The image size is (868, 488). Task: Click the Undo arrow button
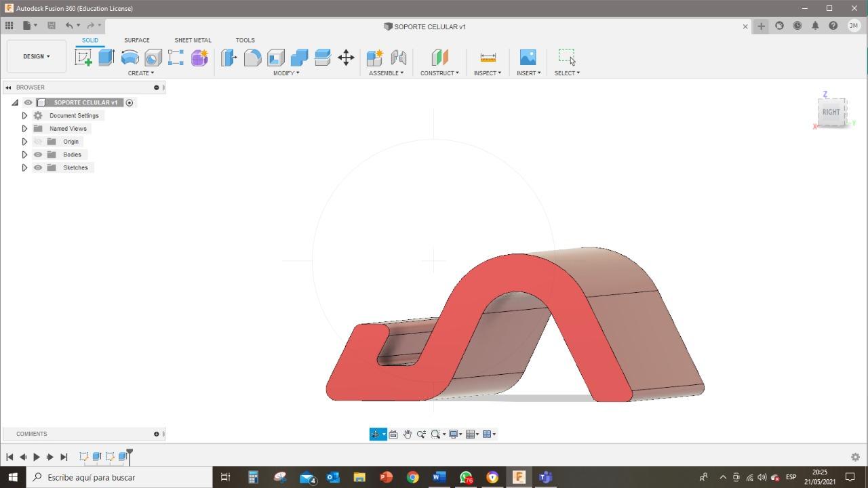[x=69, y=26]
